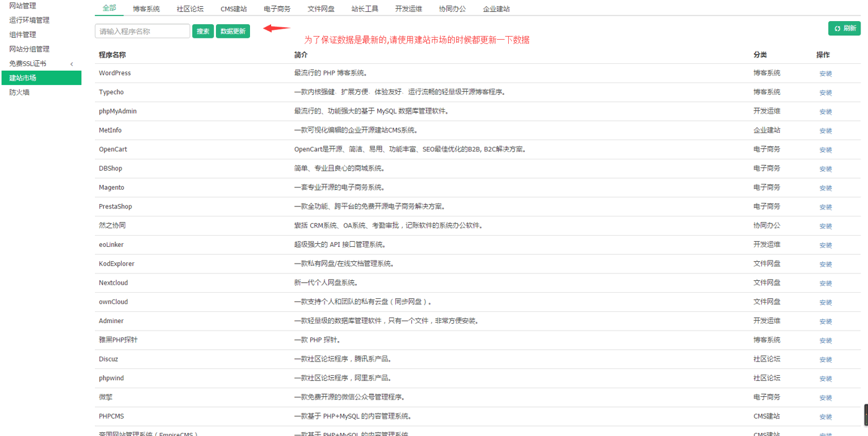
Task: Click the 刷新 refresh button
Action: click(844, 29)
